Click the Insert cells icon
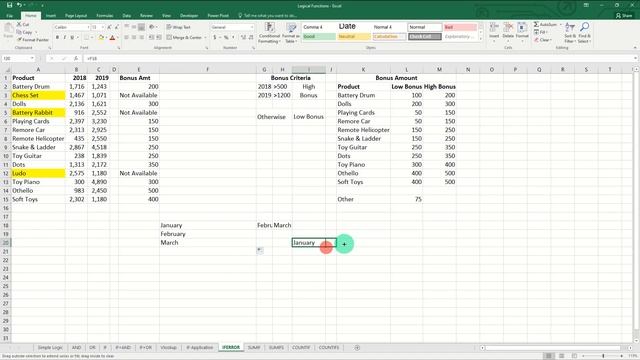640x360 pixels. point(494,28)
